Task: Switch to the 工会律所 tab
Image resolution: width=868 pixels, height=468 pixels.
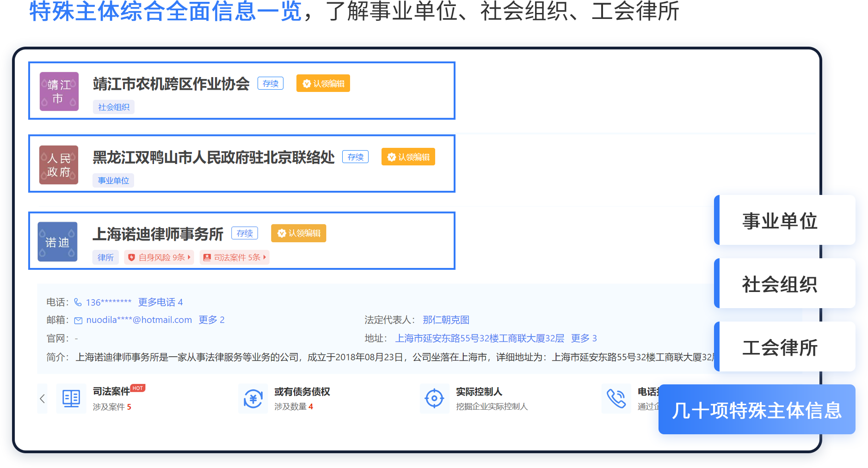Action: coord(780,347)
